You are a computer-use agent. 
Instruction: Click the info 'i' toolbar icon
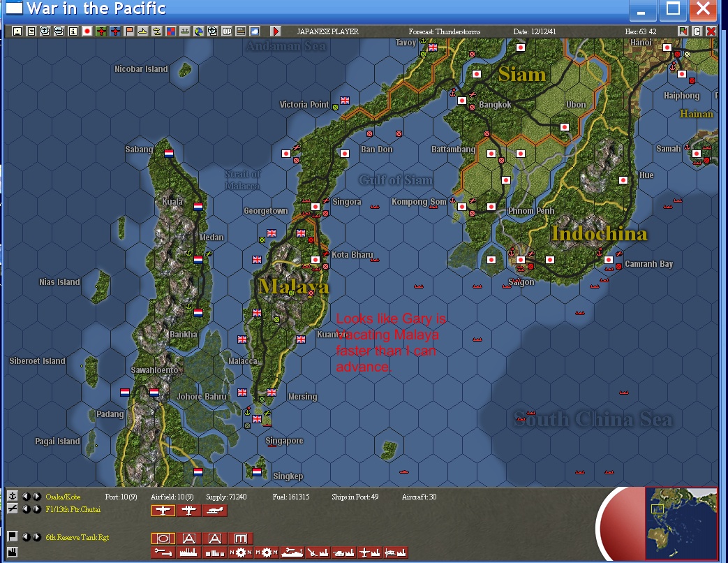[73, 31]
